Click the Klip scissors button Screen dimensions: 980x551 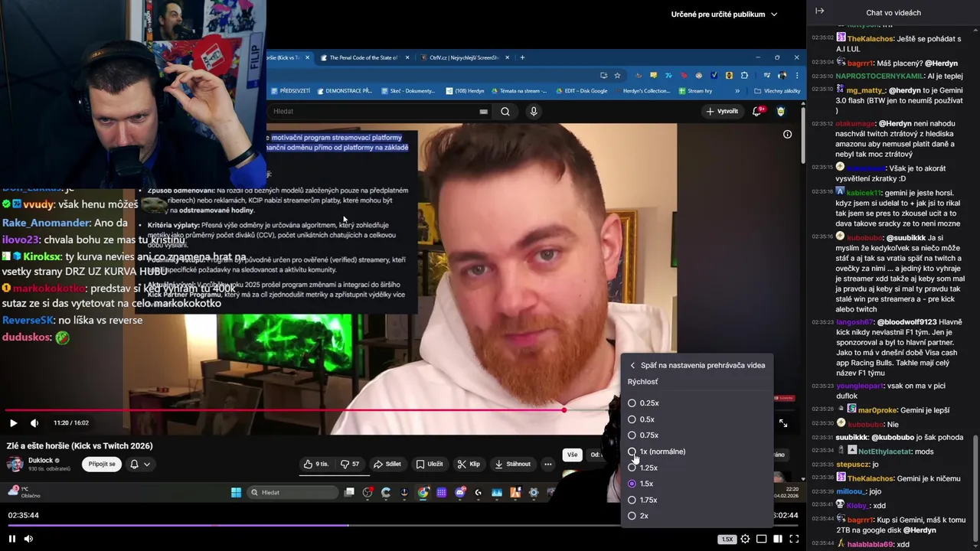click(469, 464)
